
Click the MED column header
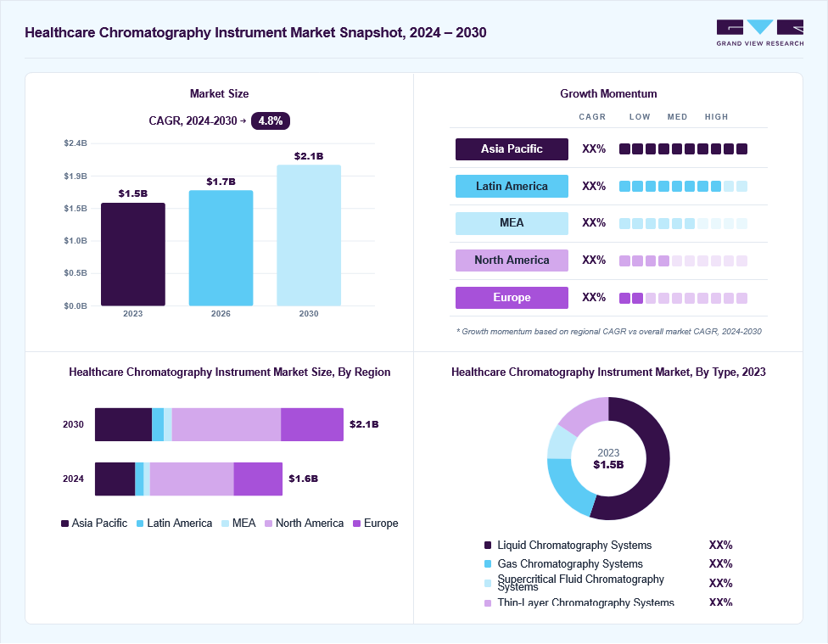677,117
